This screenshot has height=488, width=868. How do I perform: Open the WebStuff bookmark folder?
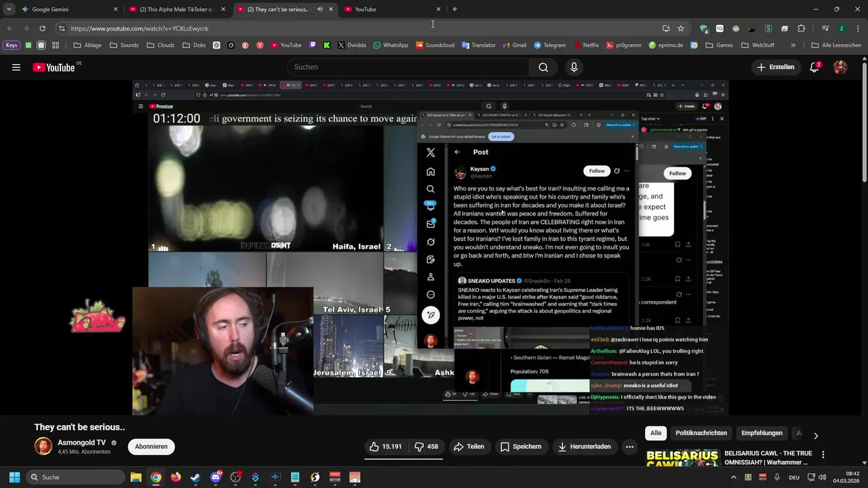coord(757,45)
